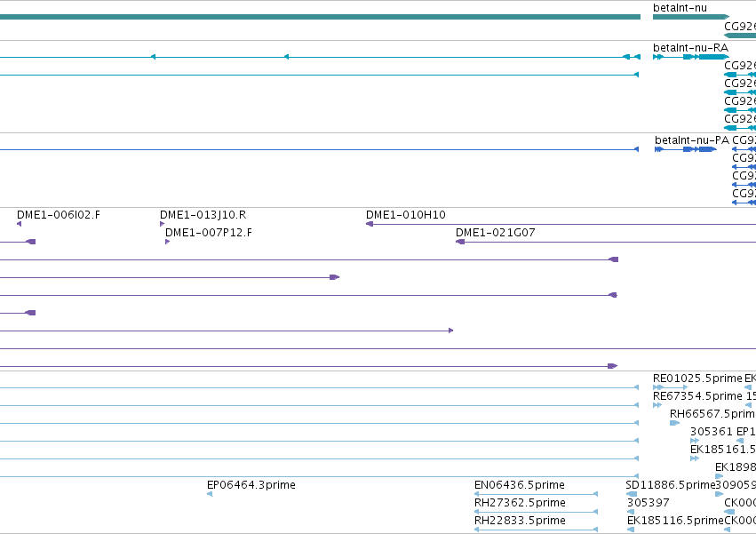Image resolution: width=756 pixels, height=534 pixels.
Task: Click the EK185116.5prime label
Action: 675,521
